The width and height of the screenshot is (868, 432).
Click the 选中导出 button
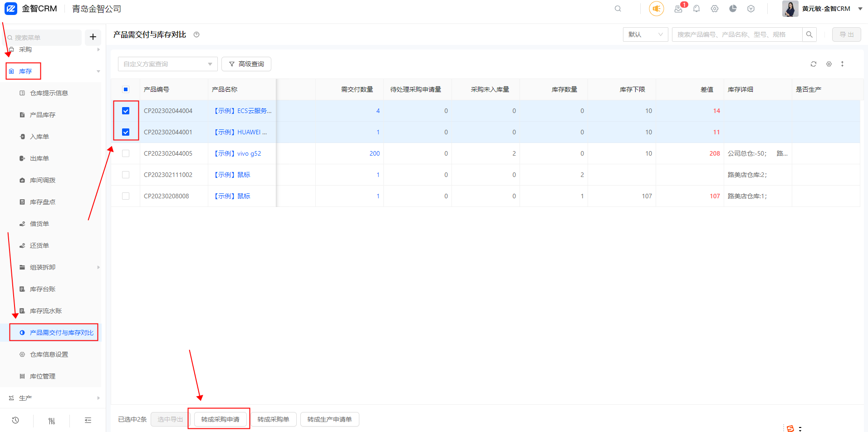[170, 419]
